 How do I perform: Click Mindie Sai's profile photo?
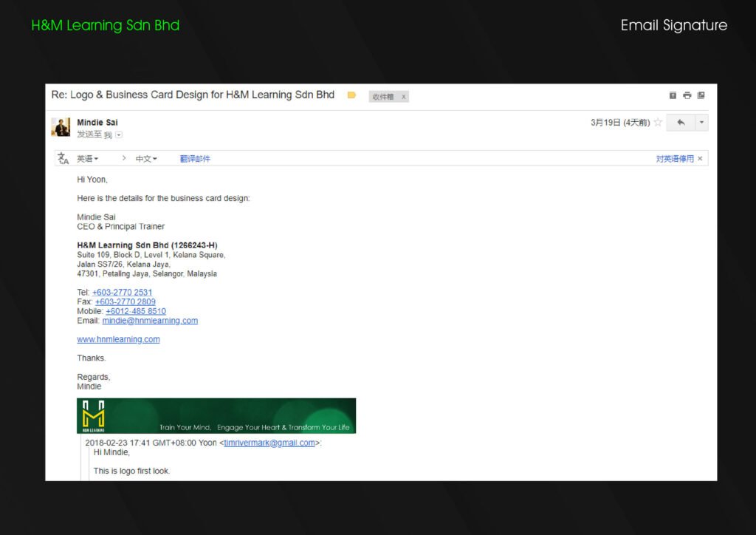click(x=61, y=127)
